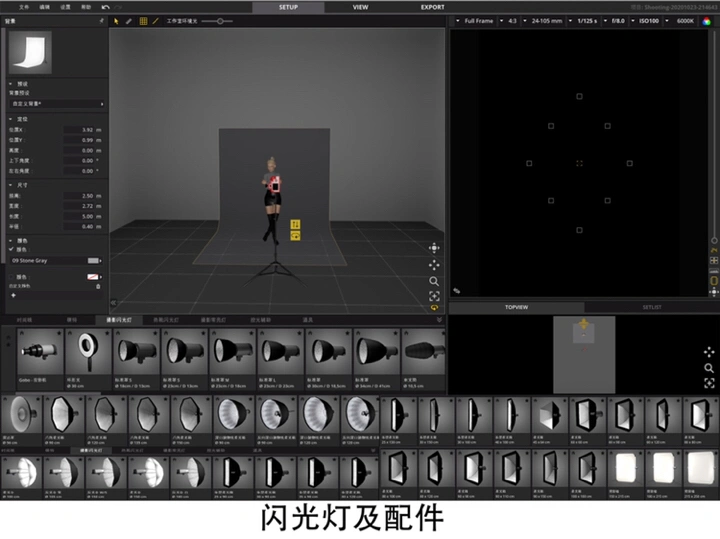The width and height of the screenshot is (720, 539).
Task: Open the Full Frame sensor dropdown
Action: [478, 20]
